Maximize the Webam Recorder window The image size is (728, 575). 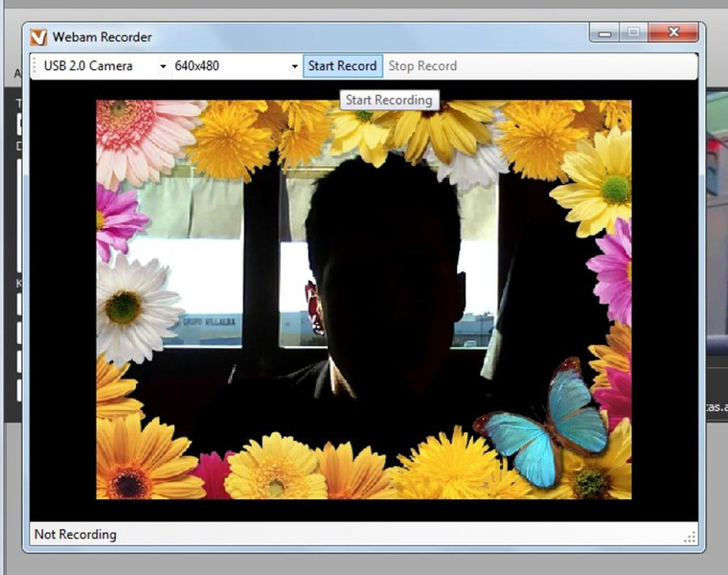pyautogui.click(x=634, y=33)
